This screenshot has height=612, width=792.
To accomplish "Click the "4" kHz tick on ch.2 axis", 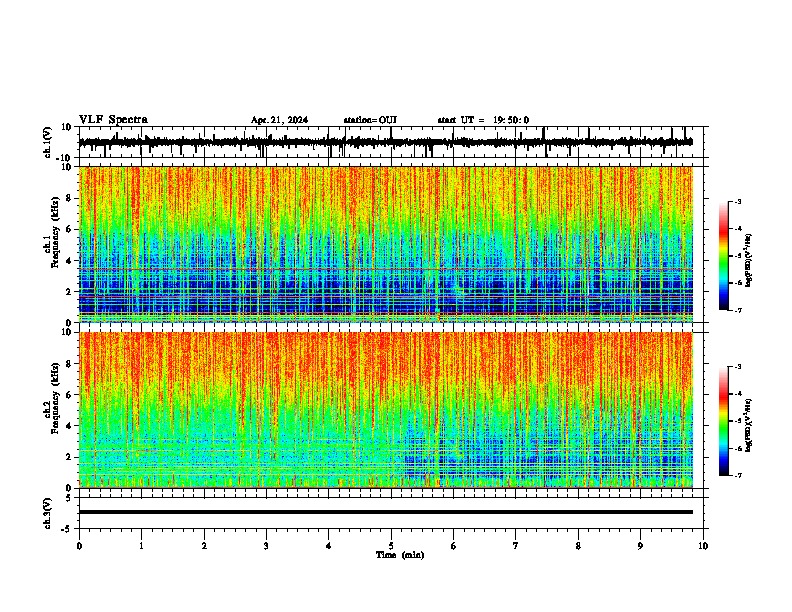I will pos(69,426).
